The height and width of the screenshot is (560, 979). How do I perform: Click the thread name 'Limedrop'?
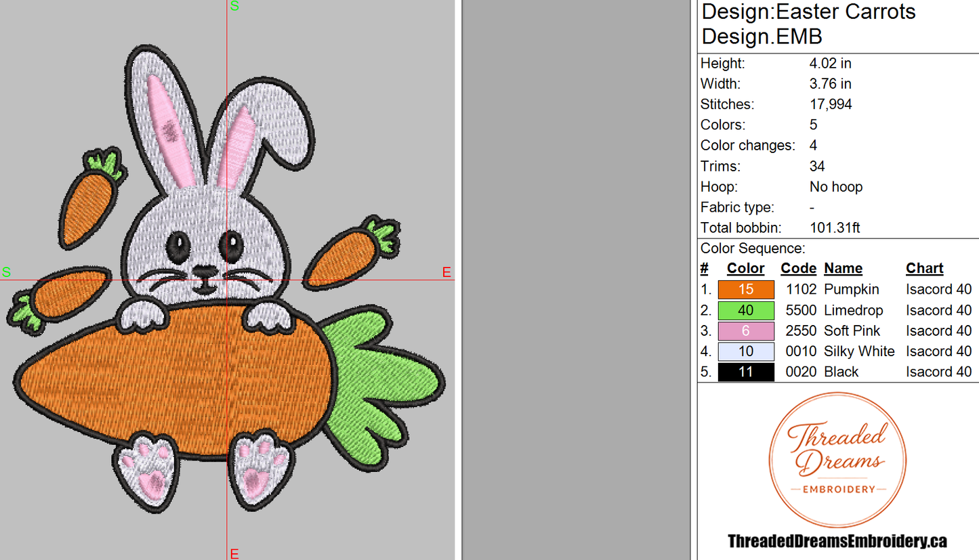click(x=854, y=311)
